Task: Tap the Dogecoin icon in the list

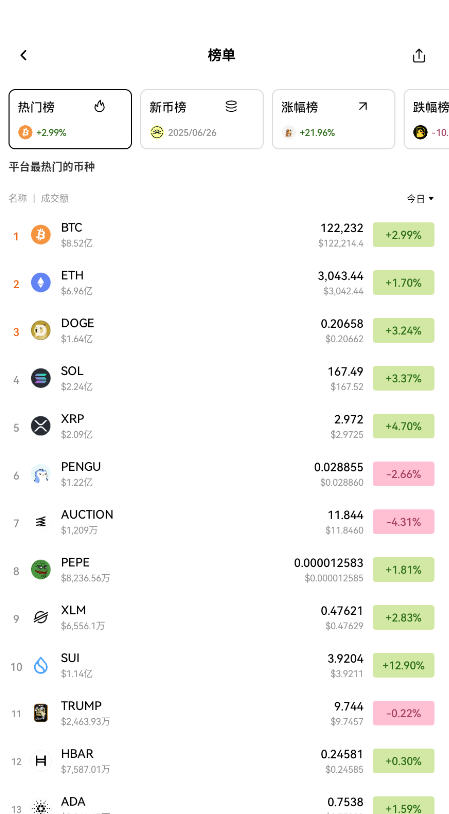Action: 40,330
